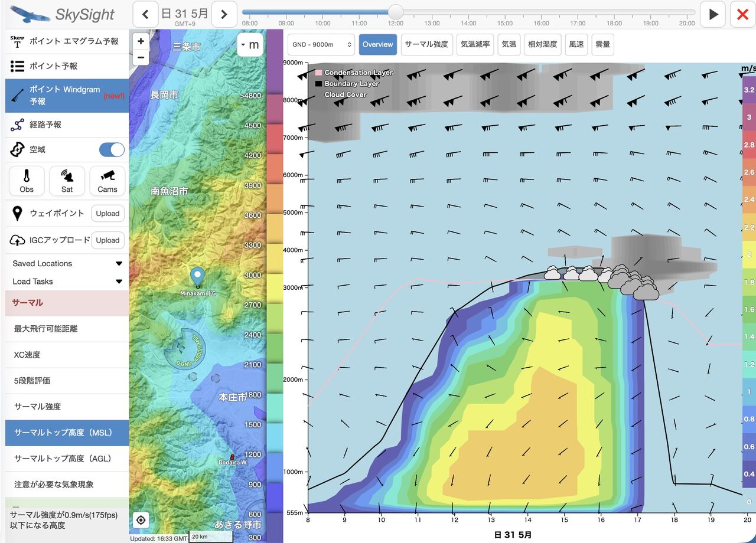This screenshot has width=756, height=543.
Task: Zoom in on the map
Action: click(x=141, y=41)
